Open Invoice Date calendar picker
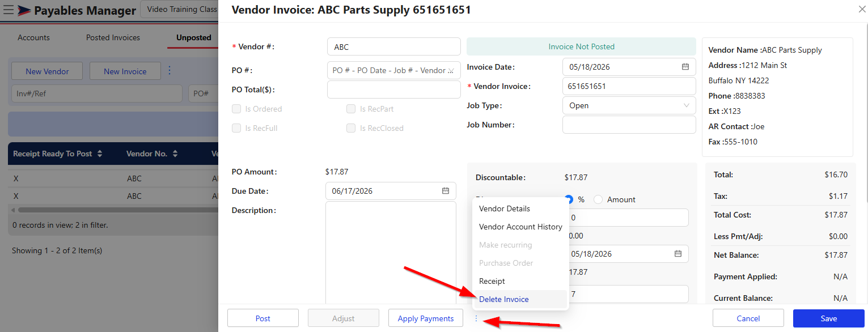This screenshot has width=868, height=332. 685,67
